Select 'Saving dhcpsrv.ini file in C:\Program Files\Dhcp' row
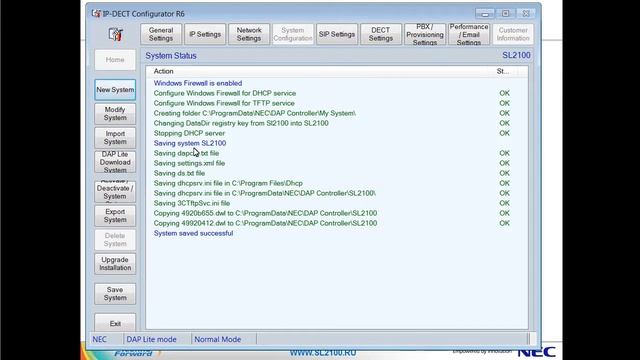Image resolution: width=640 pixels, height=360 pixels. pyautogui.click(x=337, y=183)
